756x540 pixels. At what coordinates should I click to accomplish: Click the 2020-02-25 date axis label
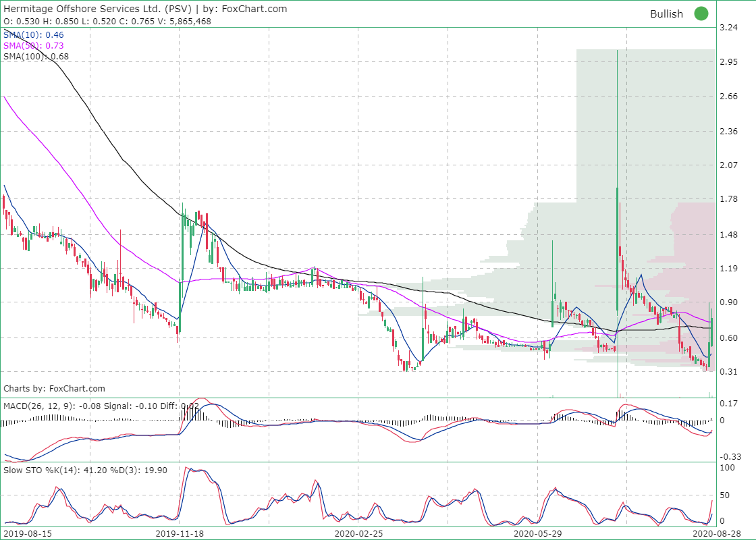[358, 533]
